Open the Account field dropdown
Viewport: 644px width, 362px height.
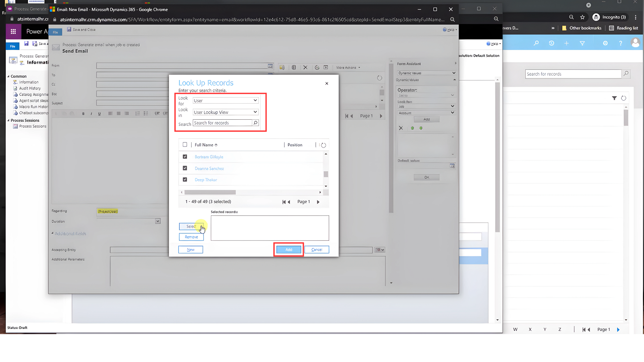426,113
